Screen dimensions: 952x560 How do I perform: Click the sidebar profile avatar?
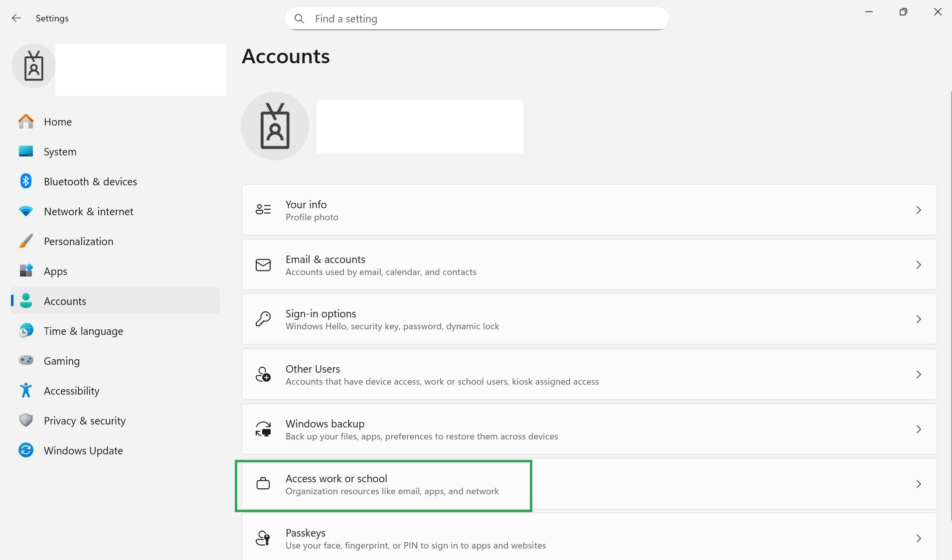click(34, 66)
